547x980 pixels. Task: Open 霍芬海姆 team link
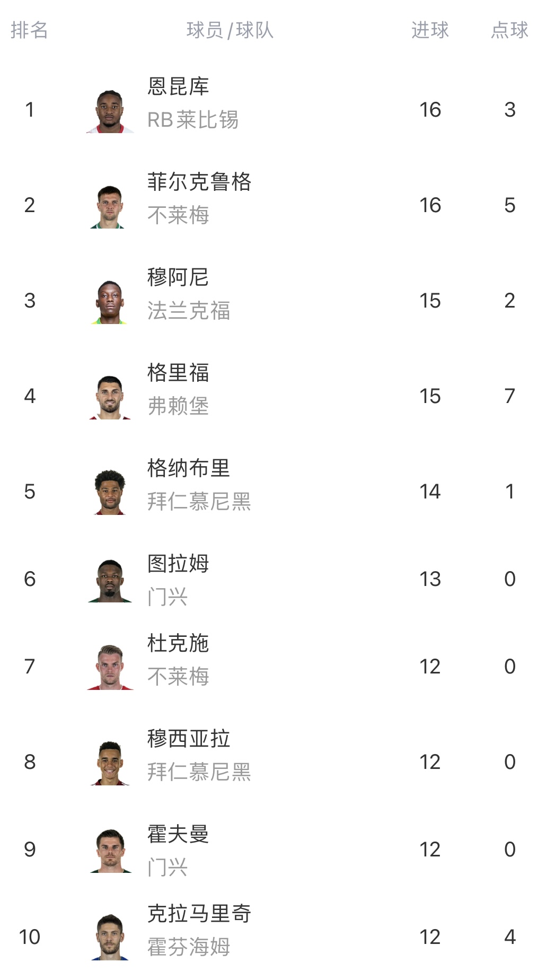coord(189,947)
